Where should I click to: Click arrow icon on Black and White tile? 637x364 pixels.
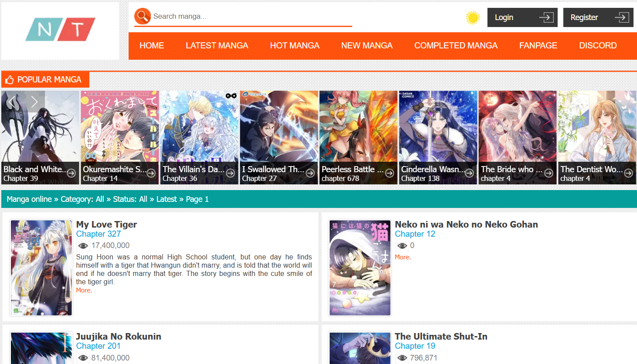point(72,173)
